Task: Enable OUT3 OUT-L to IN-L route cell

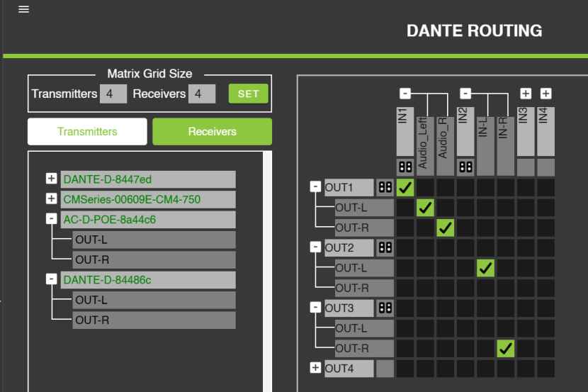Action: point(485,328)
